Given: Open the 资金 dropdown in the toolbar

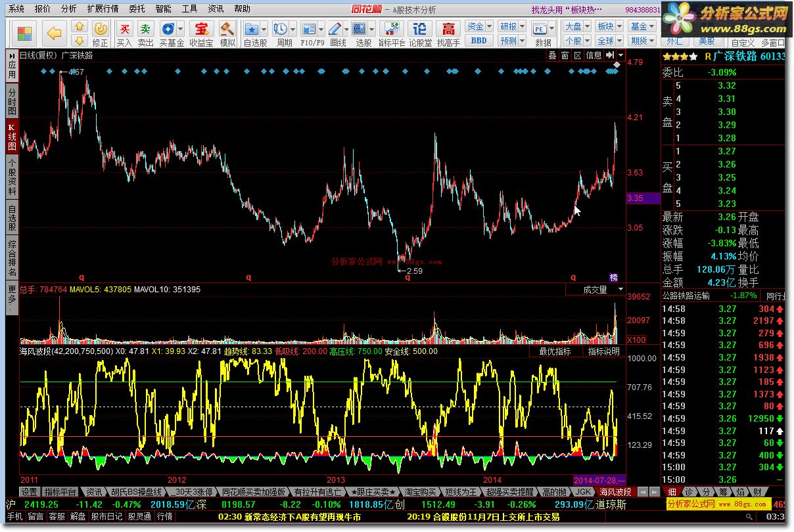Looking at the screenshot, I should pos(479,27).
